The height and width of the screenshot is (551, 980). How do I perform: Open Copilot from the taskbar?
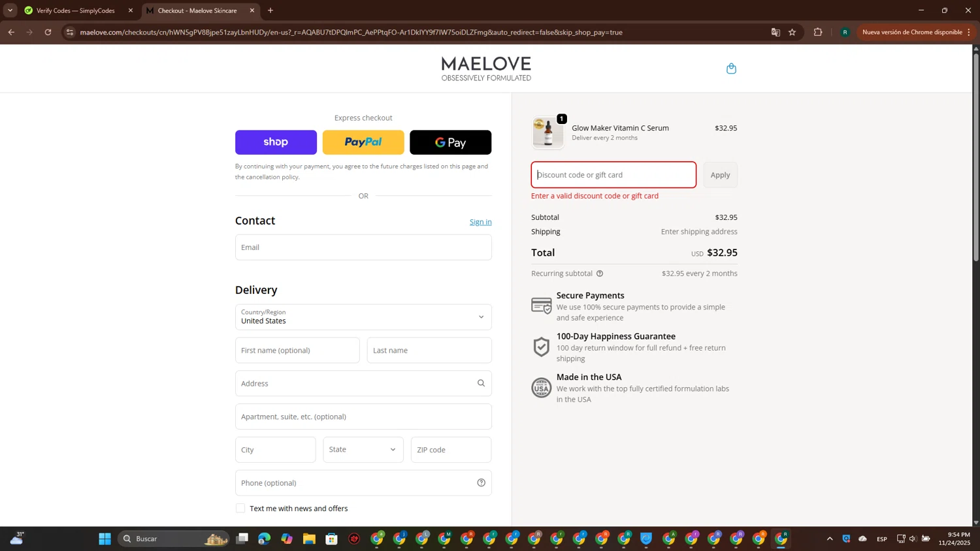click(x=287, y=539)
